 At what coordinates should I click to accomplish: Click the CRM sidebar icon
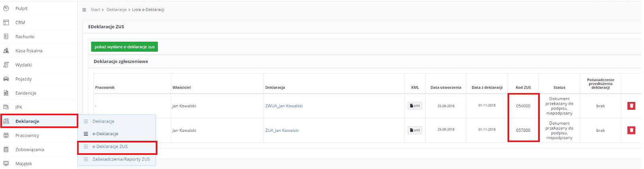click(6, 23)
